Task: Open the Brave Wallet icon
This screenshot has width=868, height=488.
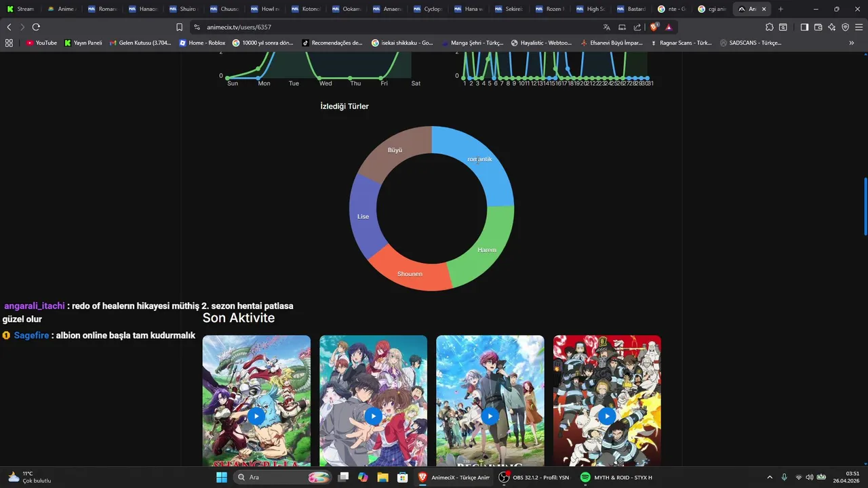Action: 818,27
